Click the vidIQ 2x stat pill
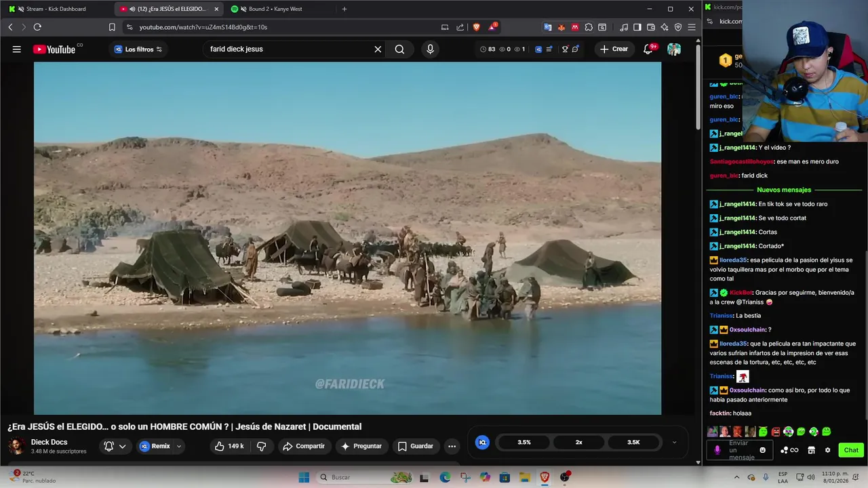 tap(579, 442)
